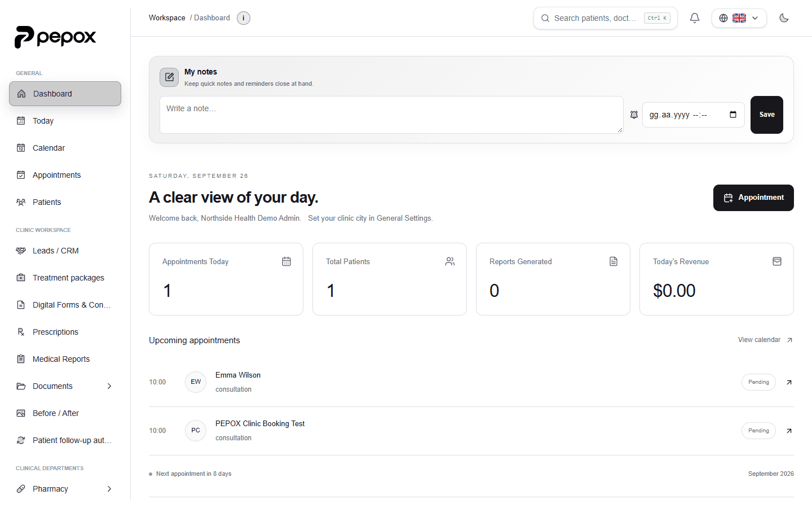Click the EW avatar for Emma Wilson
This screenshot has height=508, width=812.
[x=196, y=382]
